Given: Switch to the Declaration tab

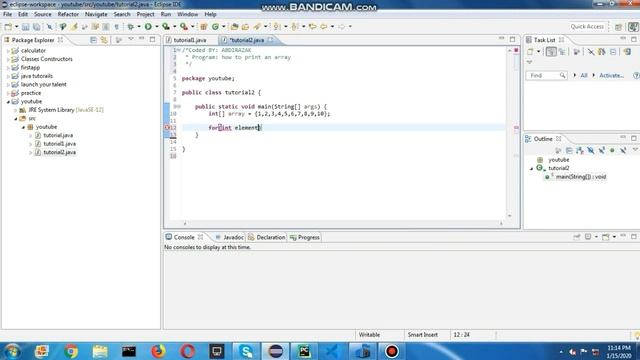Looking at the screenshot, I should 267,238.
